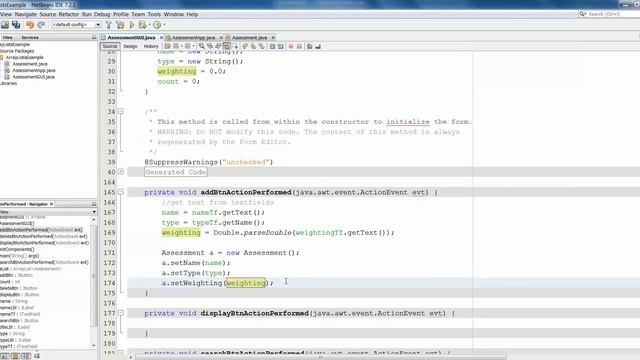Screen dimensions: 640x360
Task: Minimize the Projects panel window icon
Action: (x=94, y=37)
